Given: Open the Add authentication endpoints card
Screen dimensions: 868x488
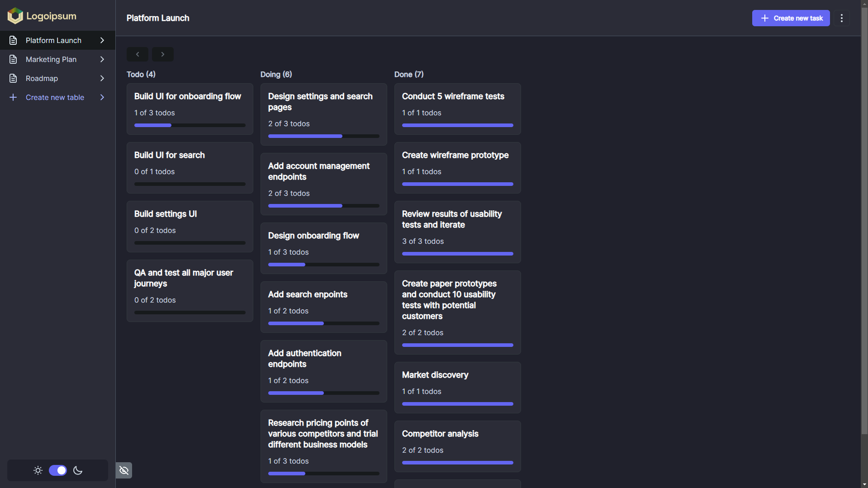Looking at the screenshot, I should (324, 371).
